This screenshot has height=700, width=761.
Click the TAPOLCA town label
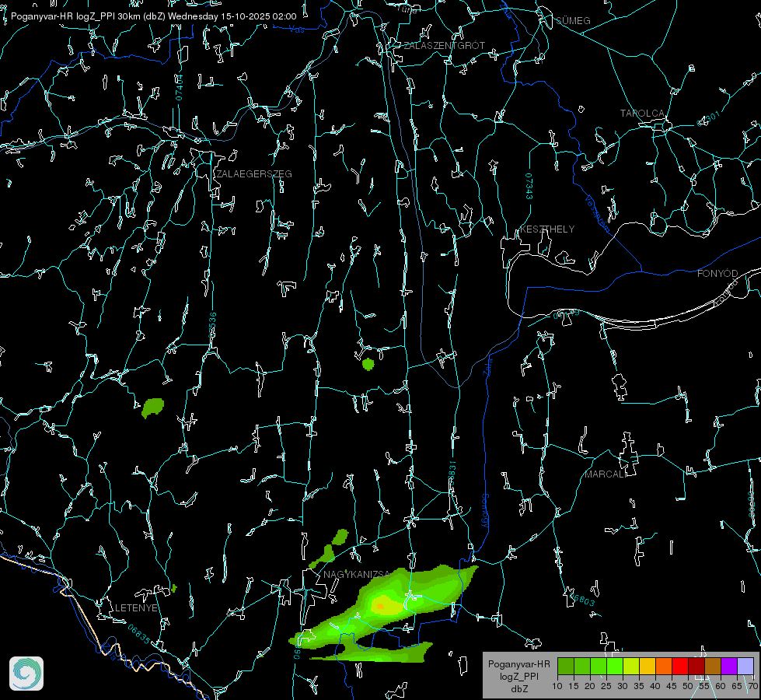pos(642,114)
